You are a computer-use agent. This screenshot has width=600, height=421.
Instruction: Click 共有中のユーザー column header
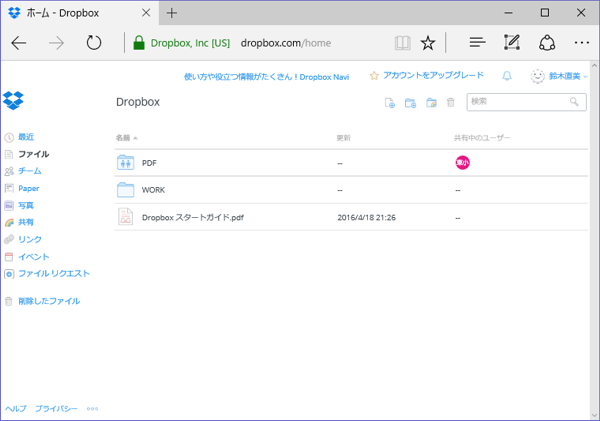tap(482, 138)
